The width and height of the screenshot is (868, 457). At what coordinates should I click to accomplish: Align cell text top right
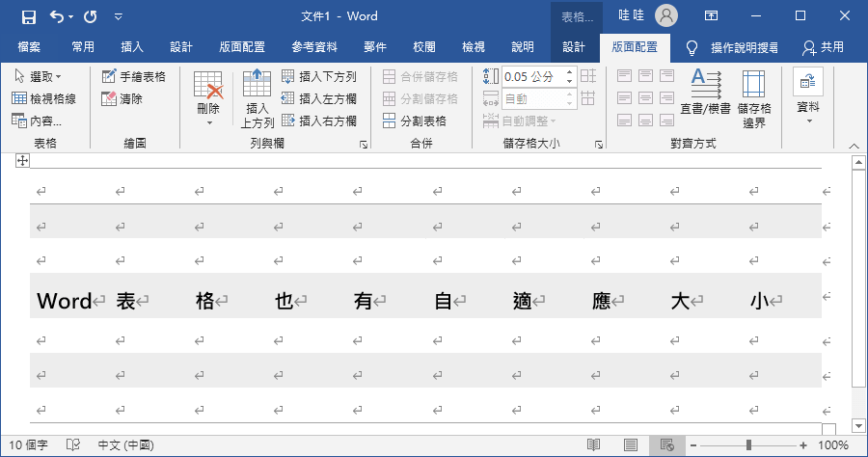[x=666, y=76]
